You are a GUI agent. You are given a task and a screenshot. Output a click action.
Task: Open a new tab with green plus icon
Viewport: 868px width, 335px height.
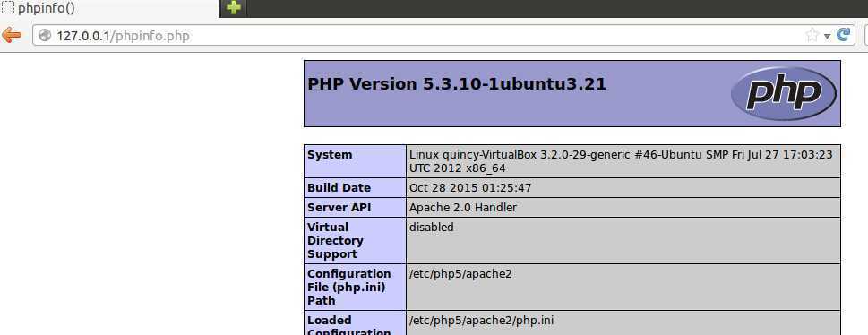[234, 8]
